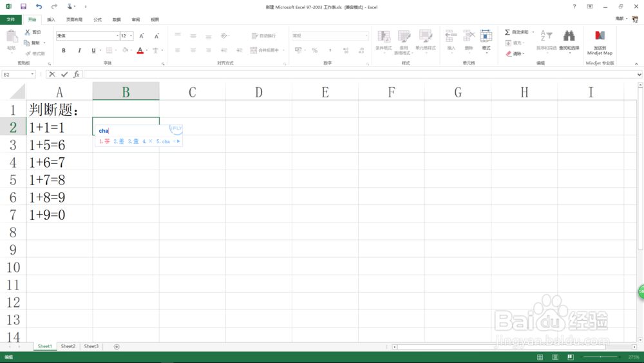644x363 pixels.
Task: Undo the last action
Action: pos(39,6)
